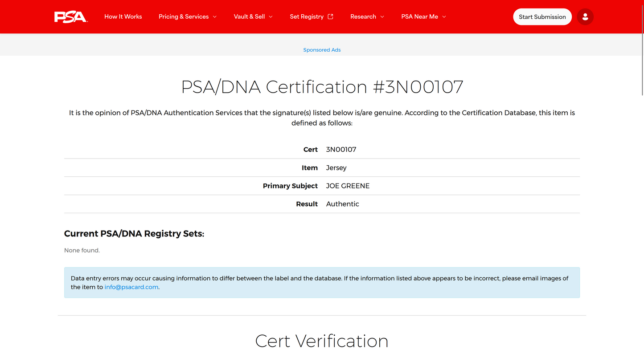Screen dimensions: 644x362
Task: Click the Start Submission button
Action: (542, 17)
